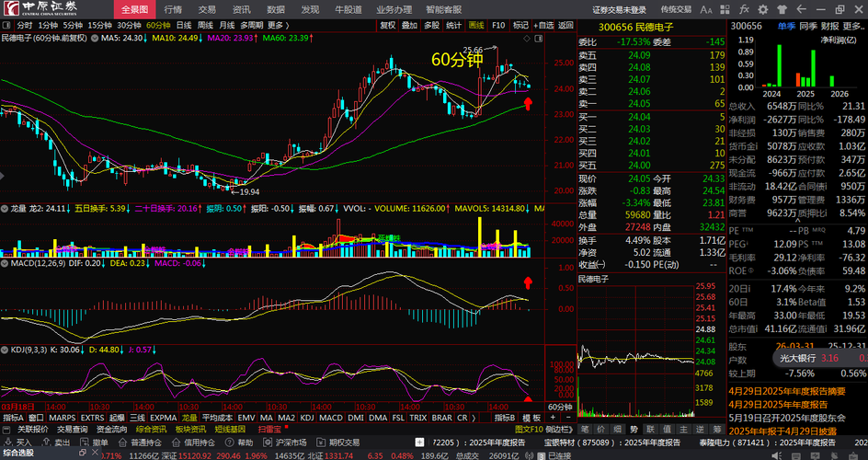868x460 pixels.
Task: Toggle 叠加 overlay mode
Action: pos(410,25)
